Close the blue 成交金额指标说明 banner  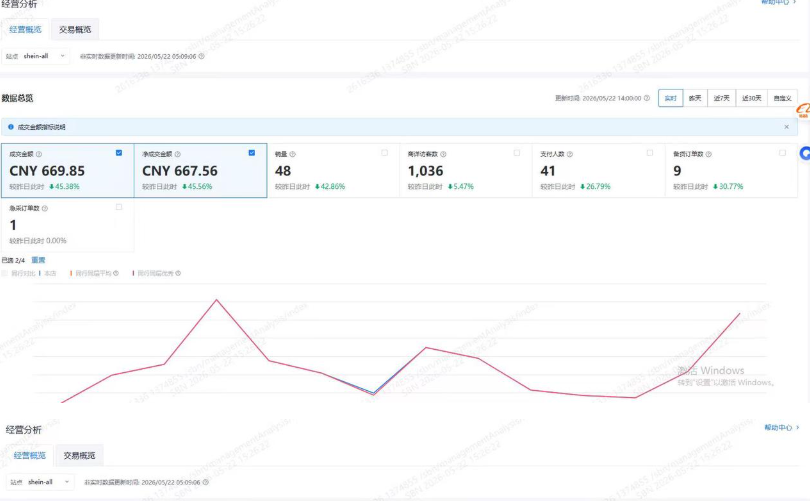(x=786, y=127)
